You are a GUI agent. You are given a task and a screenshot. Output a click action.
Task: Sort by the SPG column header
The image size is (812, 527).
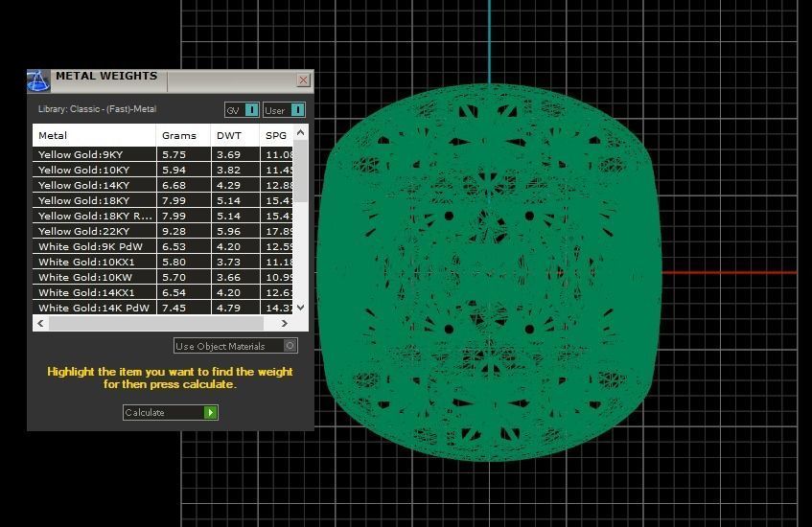point(276,136)
